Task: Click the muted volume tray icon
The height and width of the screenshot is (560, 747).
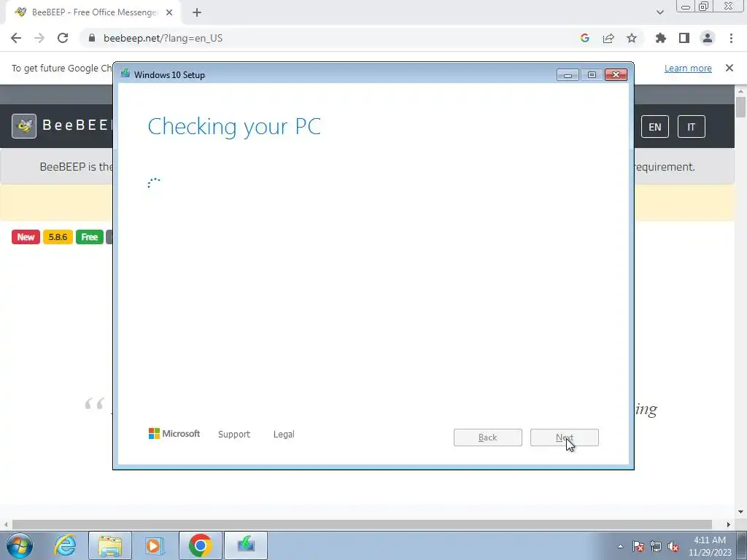Action: 673,546
